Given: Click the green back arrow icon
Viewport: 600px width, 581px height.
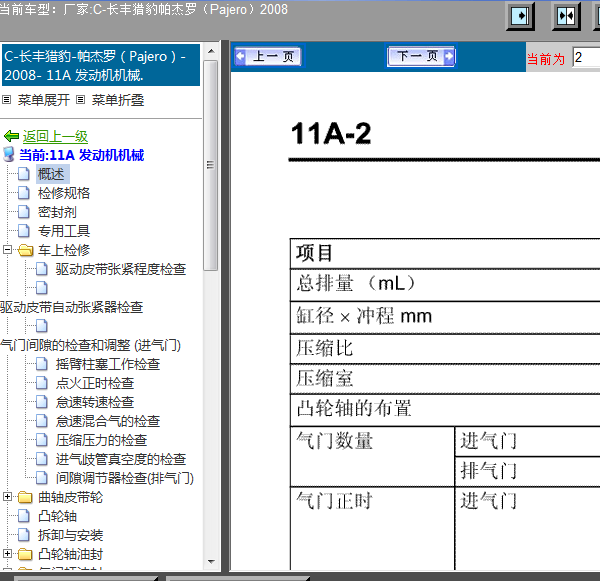Looking at the screenshot, I should [11, 136].
